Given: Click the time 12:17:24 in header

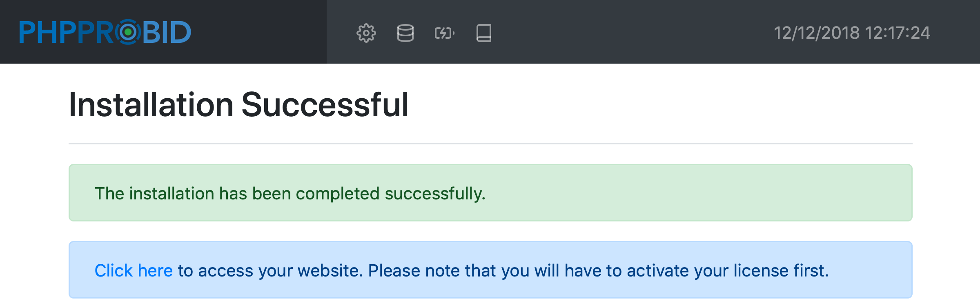Looking at the screenshot, I should [897, 33].
